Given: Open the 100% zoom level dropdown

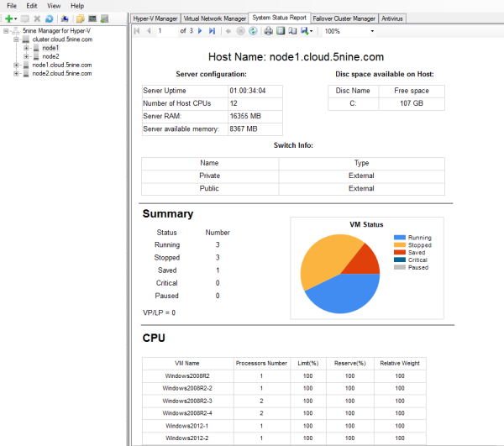Looking at the screenshot, I should coord(372,31).
